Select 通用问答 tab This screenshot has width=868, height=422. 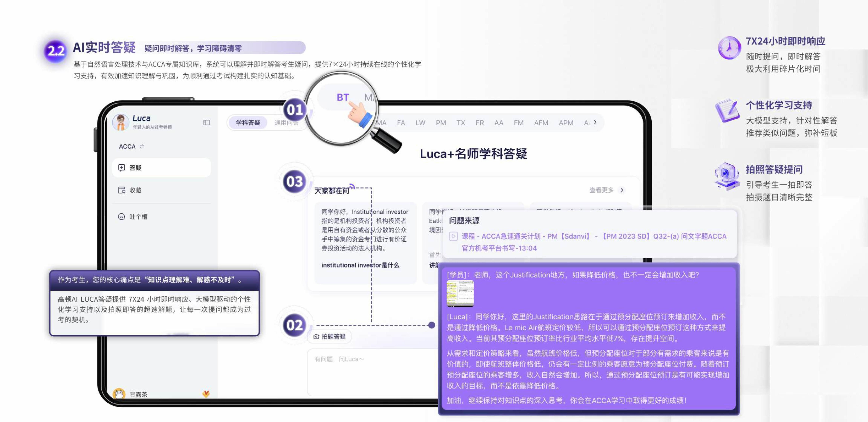[286, 123]
